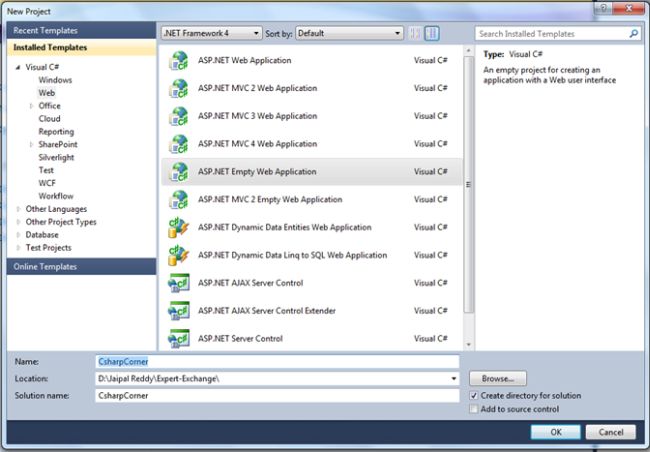Open the Online Templates section
Screen dimensions: 650x452
[81, 267]
